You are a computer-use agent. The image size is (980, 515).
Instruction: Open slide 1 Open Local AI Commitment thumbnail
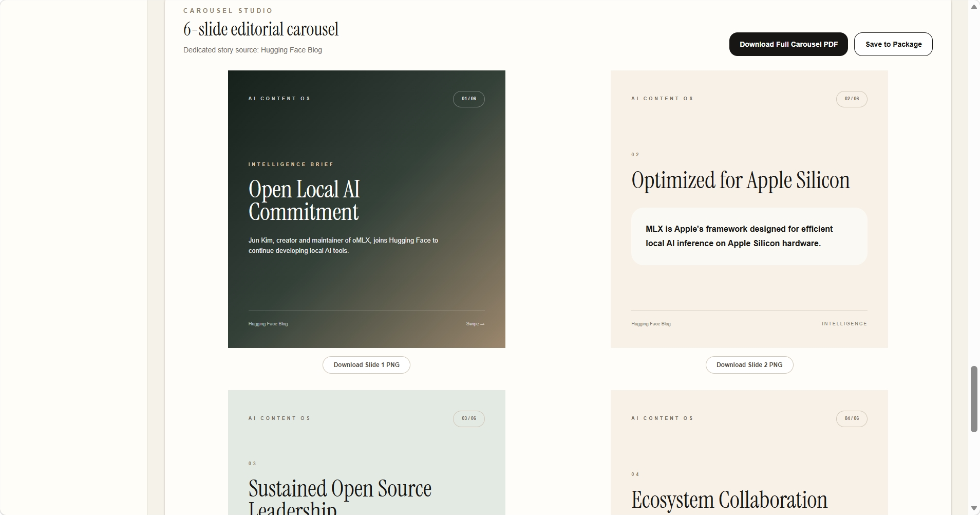[366, 209]
